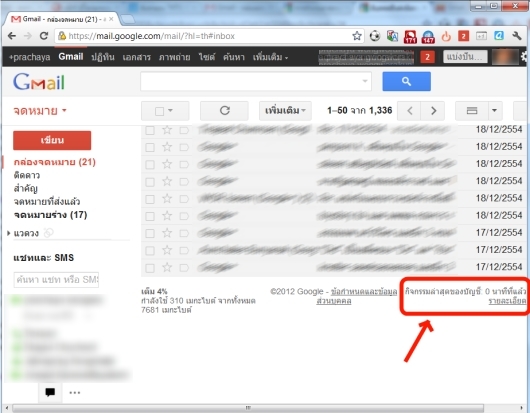Click importance marker of first 17/12/2554 message

[x=184, y=233]
